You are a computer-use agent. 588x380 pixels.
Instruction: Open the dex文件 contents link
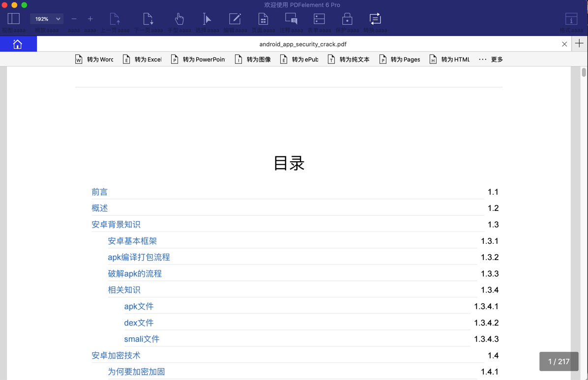pyautogui.click(x=139, y=322)
